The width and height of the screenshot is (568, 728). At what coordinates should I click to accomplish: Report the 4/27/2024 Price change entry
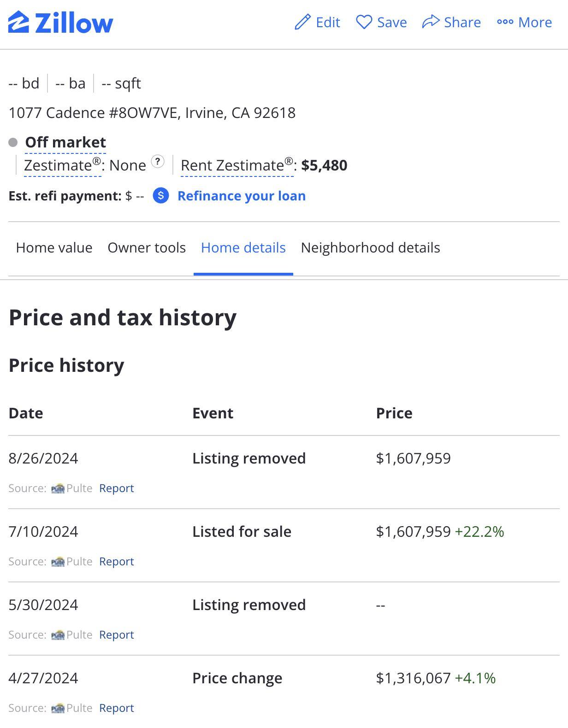(x=116, y=708)
